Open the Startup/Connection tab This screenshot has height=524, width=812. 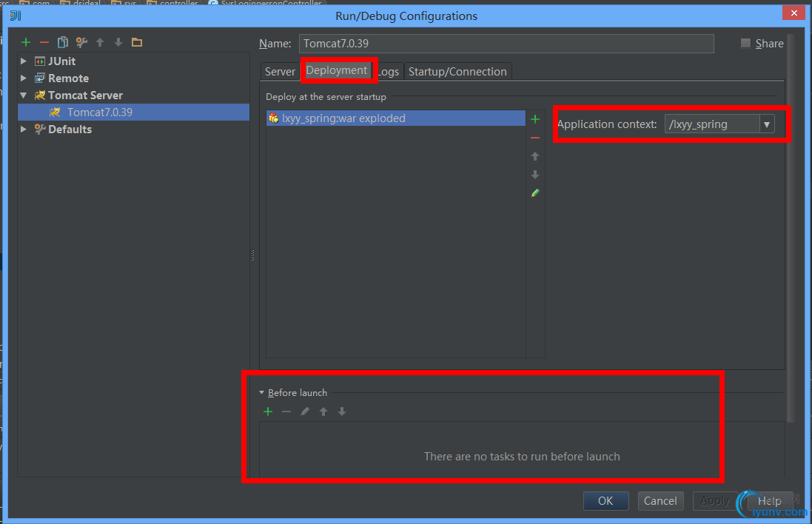[x=457, y=72]
